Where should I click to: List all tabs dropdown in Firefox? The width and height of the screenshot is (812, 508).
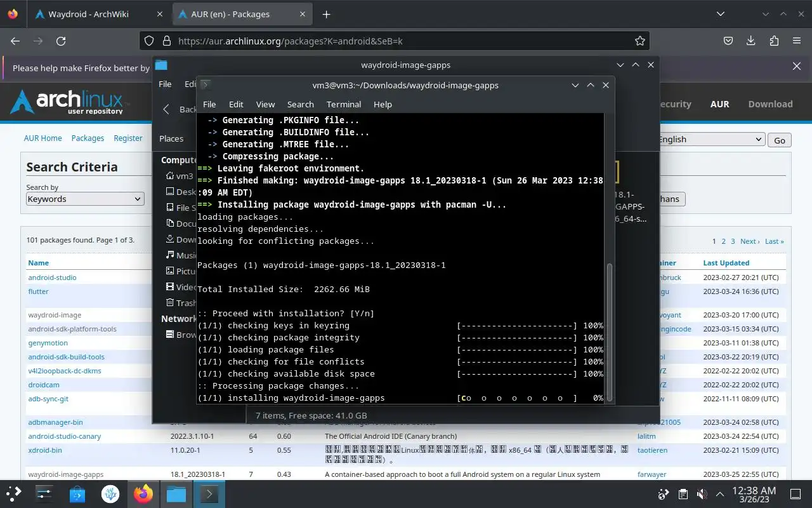click(720, 14)
